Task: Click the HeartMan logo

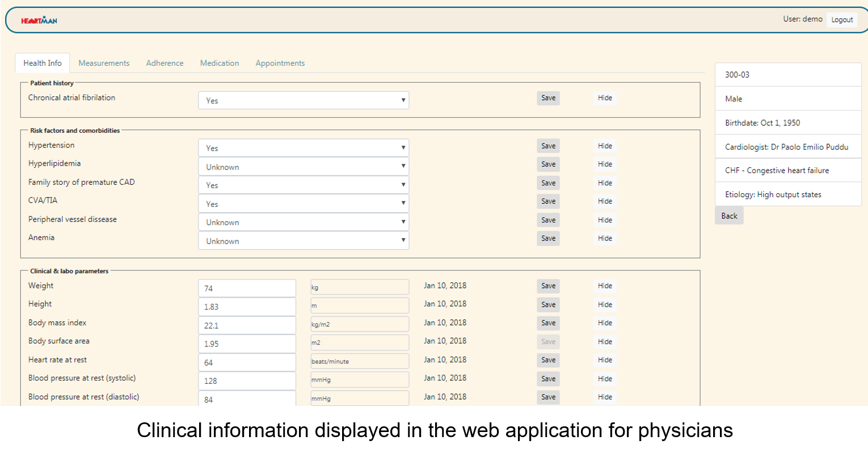Action: [39, 20]
